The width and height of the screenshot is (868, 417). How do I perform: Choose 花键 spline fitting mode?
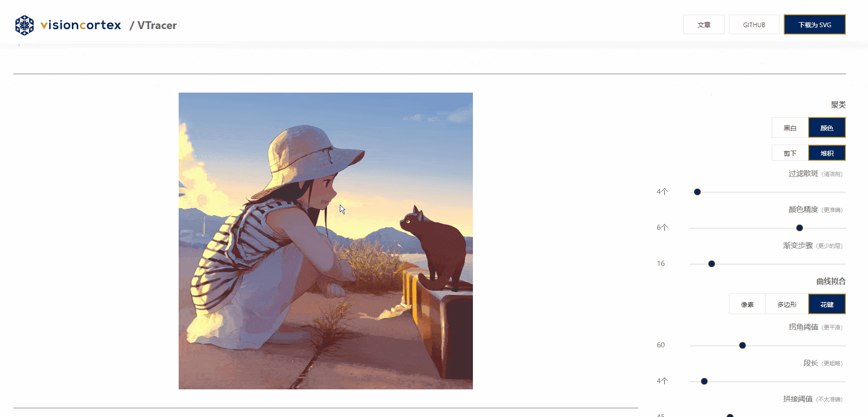click(x=827, y=304)
